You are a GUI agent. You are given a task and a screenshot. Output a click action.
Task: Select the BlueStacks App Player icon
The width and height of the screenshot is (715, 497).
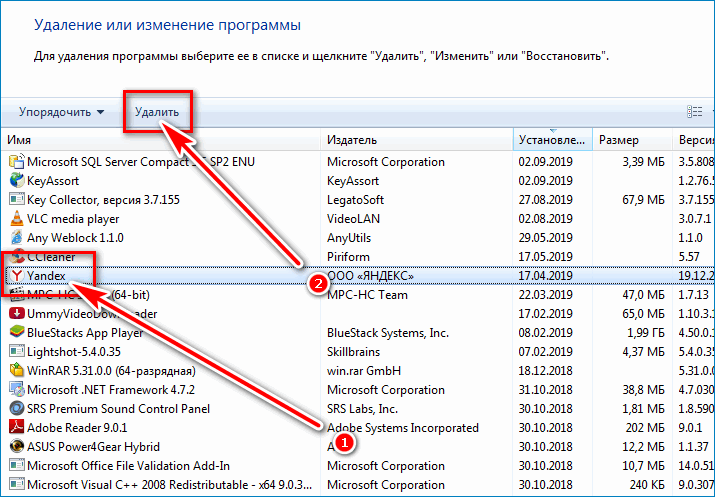[x=16, y=332]
